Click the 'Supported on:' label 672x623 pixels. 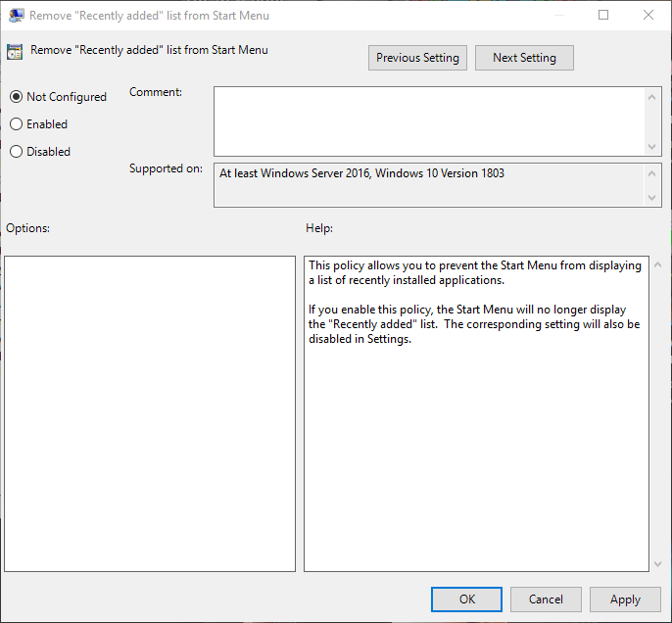(166, 168)
